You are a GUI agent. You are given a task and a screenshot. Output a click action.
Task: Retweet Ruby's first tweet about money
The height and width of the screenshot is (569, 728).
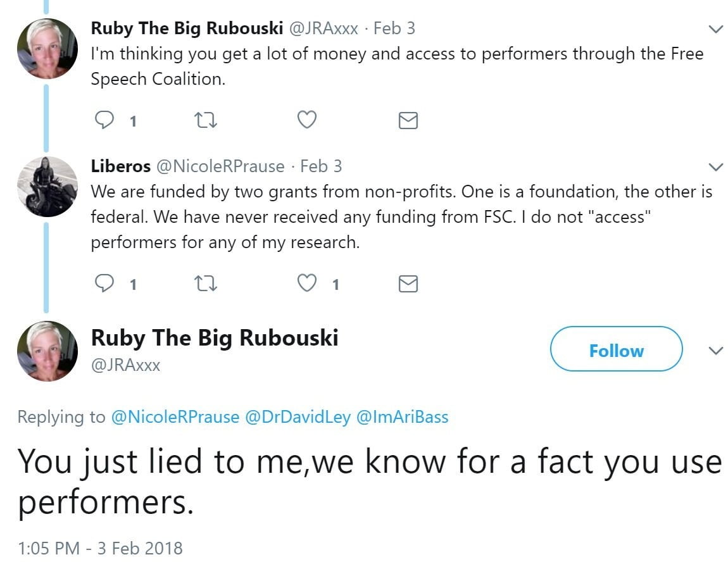[x=206, y=120]
